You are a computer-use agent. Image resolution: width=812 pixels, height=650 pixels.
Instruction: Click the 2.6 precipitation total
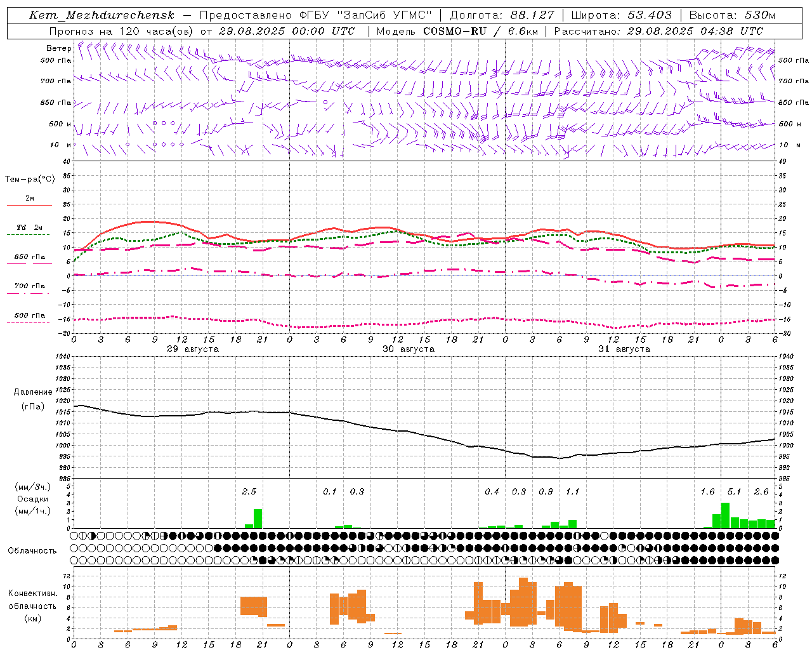pos(761,491)
